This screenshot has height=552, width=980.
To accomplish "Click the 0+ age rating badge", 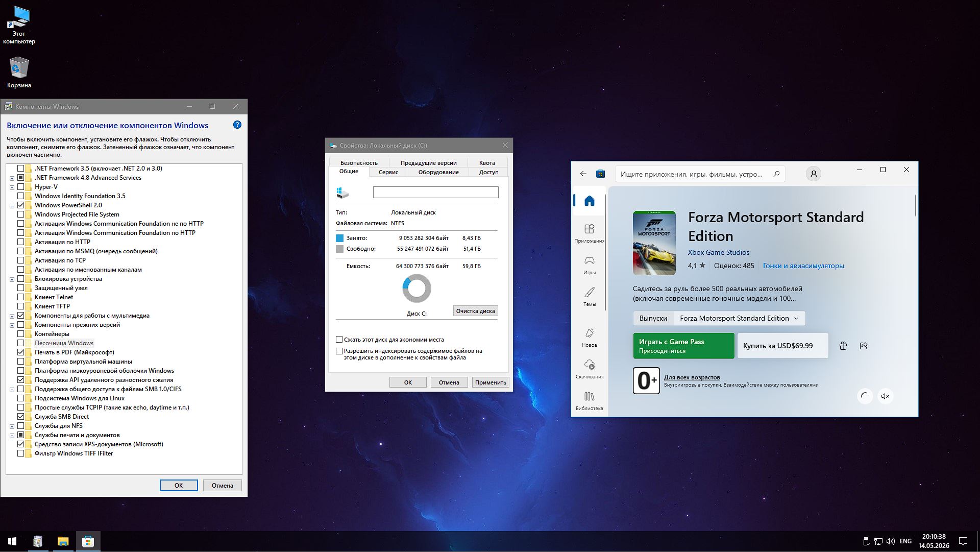I will coord(646,380).
